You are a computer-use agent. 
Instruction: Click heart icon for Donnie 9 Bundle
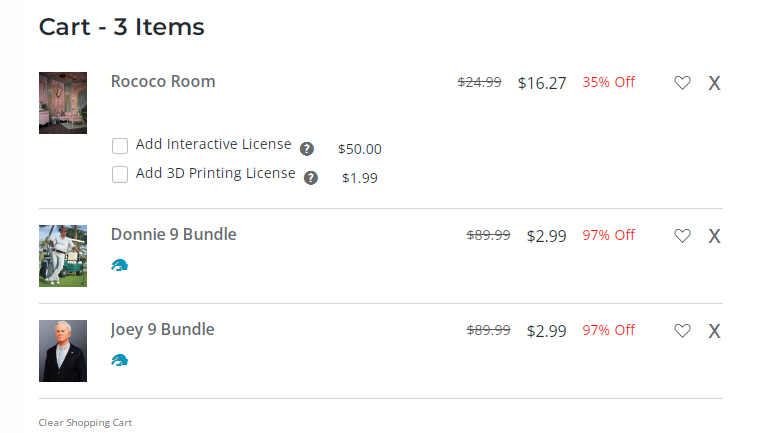[682, 236]
